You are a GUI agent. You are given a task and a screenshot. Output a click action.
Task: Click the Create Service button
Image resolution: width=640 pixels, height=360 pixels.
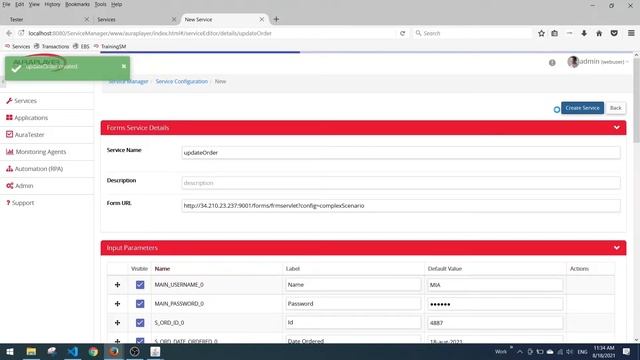pyautogui.click(x=582, y=108)
